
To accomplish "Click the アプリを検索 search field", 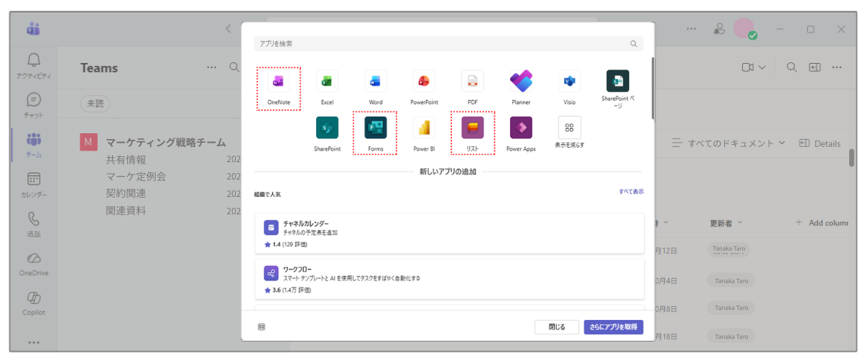I will (x=448, y=44).
